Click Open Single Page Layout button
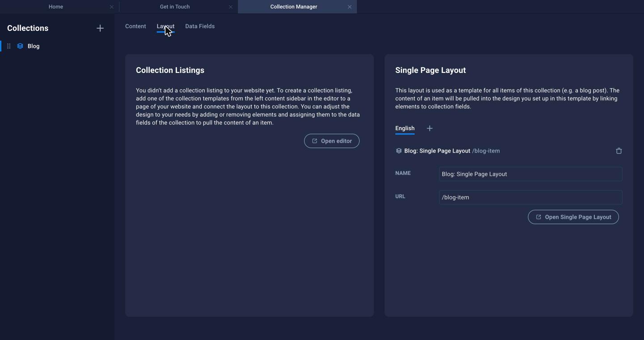Viewport: 644px width, 340px height. (573, 217)
